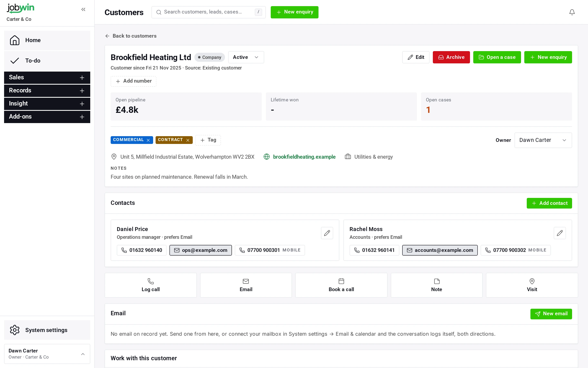588x368 pixels.
Task: Edit Rachel Moss contact with the pencil icon
Action: 560,233
